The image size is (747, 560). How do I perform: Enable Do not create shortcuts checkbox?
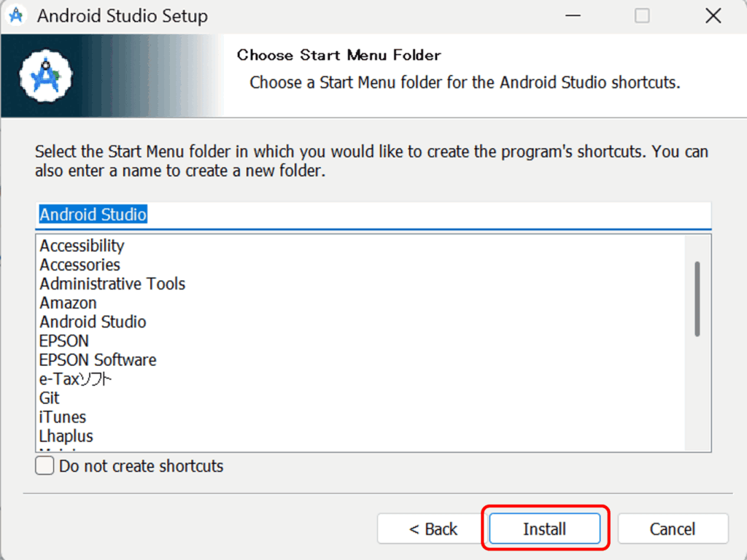click(x=44, y=466)
